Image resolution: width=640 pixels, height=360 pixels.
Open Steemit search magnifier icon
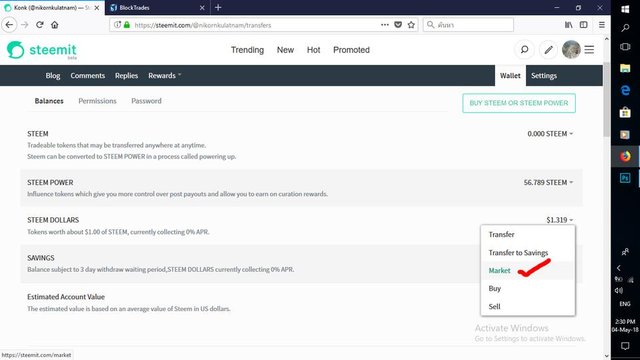(x=524, y=50)
